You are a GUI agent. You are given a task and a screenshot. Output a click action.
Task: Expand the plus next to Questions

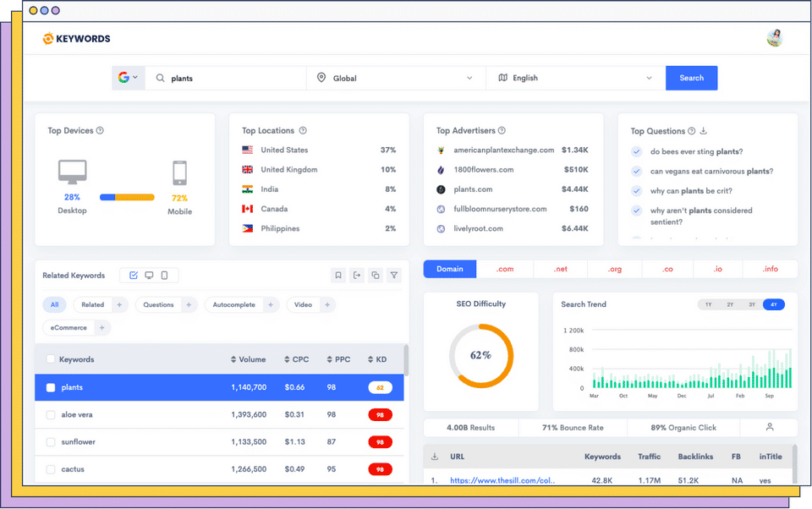pos(189,305)
